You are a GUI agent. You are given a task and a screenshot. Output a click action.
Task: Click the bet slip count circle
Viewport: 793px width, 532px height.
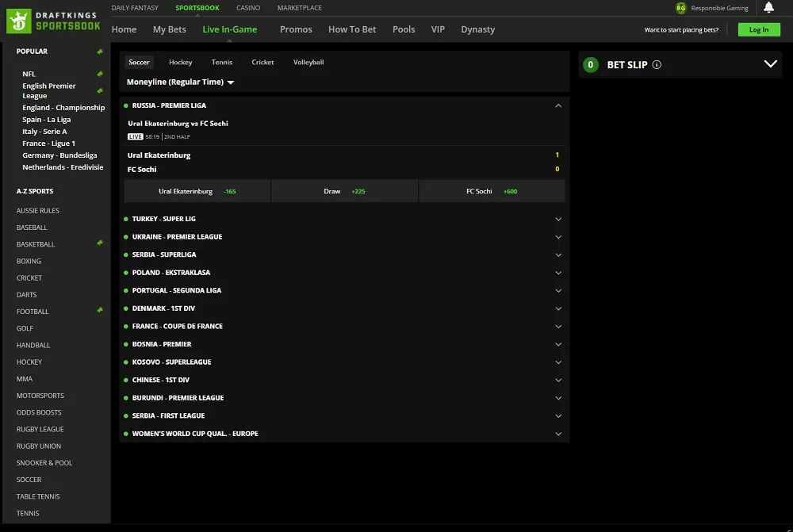coord(590,65)
